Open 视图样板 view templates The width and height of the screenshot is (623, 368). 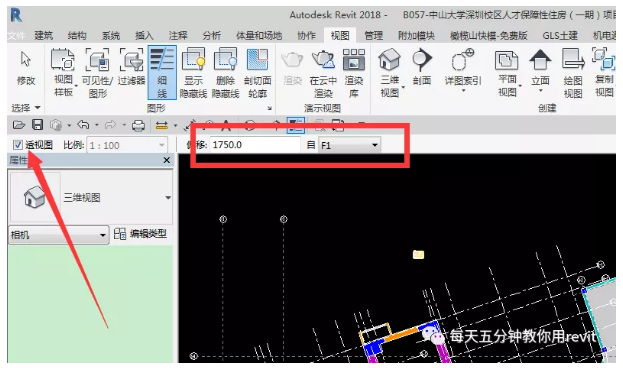pyautogui.click(x=63, y=72)
